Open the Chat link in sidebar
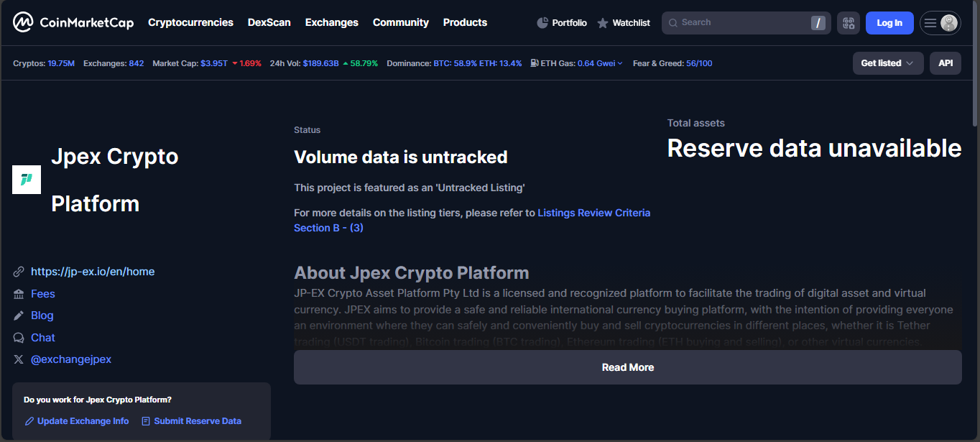The height and width of the screenshot is (442, 980). tap(42, 338)
